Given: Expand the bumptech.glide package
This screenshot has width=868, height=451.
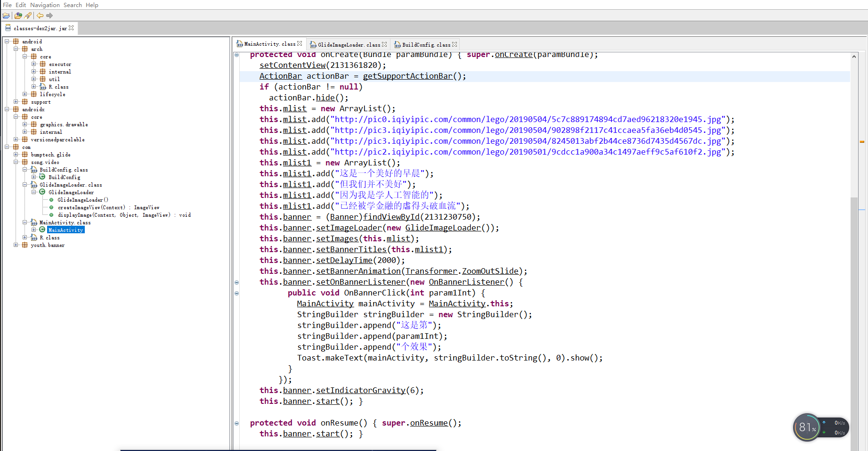Looking at the screenshot, I should 16,155.
